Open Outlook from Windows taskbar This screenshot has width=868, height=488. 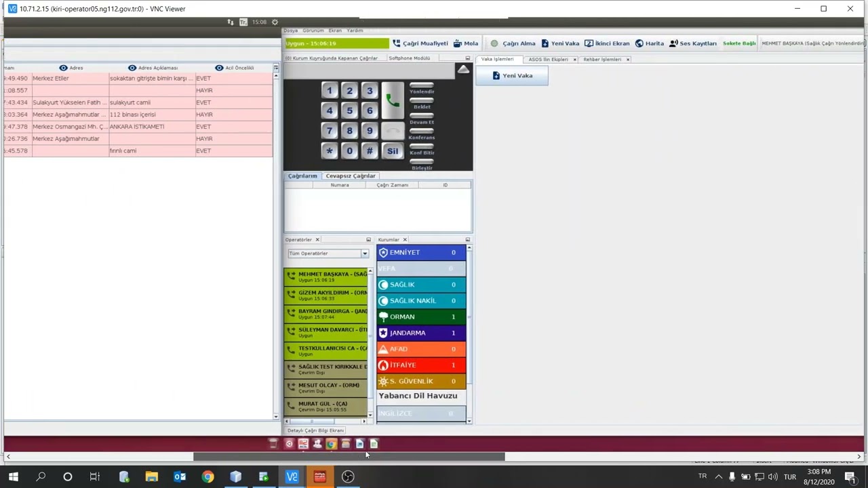(180, 477)
